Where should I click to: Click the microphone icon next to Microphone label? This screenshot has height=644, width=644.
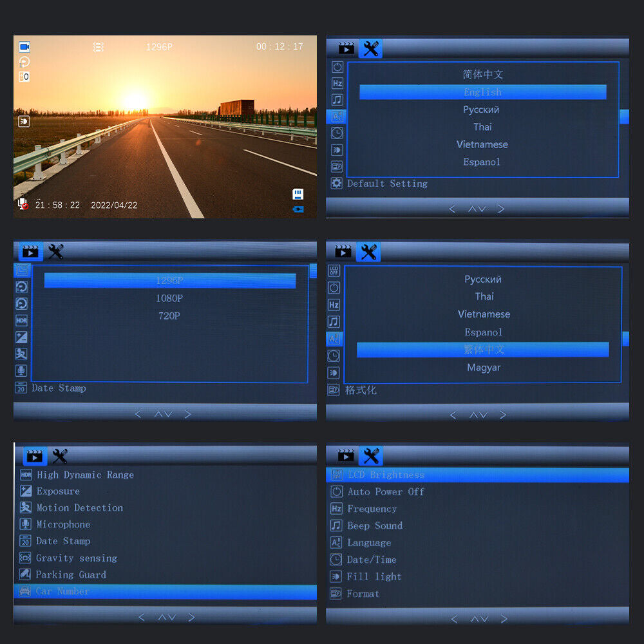coord(26,524)
